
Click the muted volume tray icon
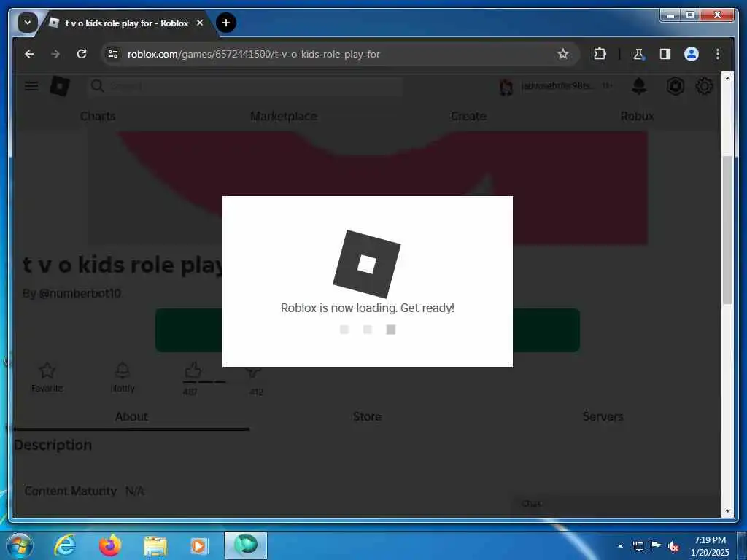click(x=673, y=546)
